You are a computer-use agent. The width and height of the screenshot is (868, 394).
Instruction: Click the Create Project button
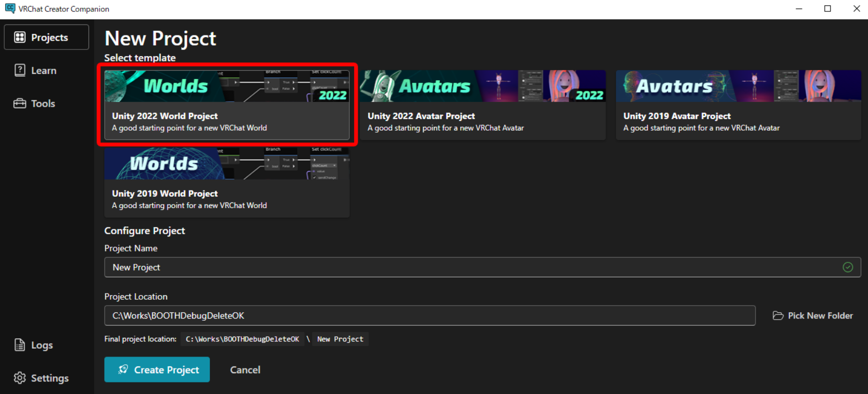point(157,370)
